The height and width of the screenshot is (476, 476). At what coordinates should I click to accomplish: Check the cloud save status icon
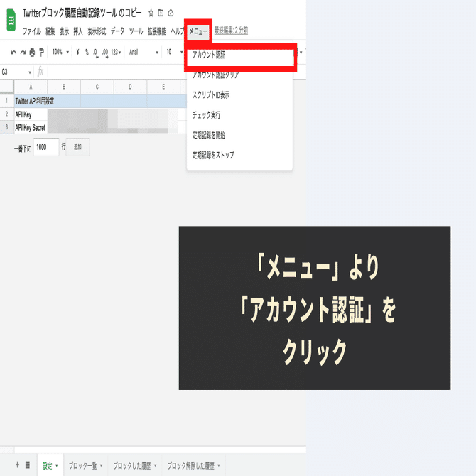171,13
